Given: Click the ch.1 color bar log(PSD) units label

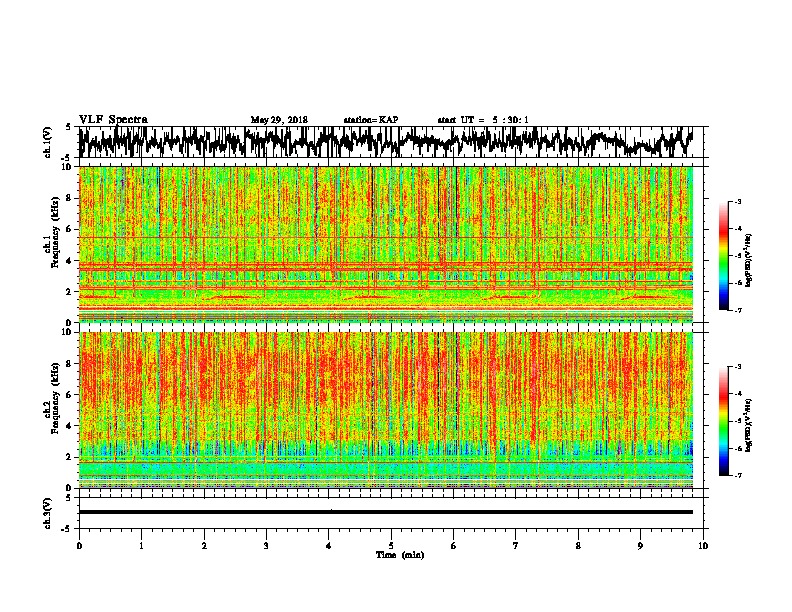Looking at the screenshot, I should point(748,260).
